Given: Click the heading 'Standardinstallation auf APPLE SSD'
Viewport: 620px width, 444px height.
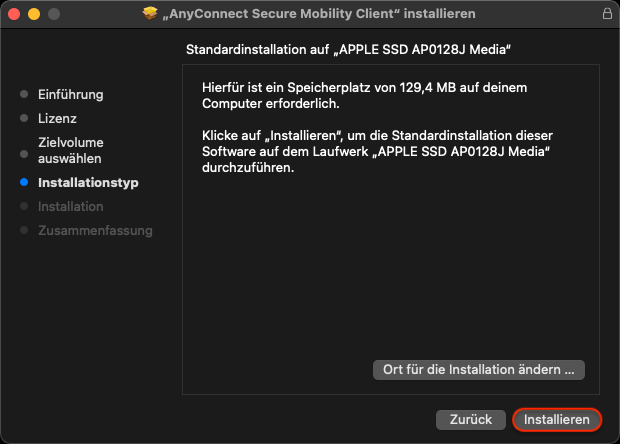Looking at the screenshot, I should [348, 50].
